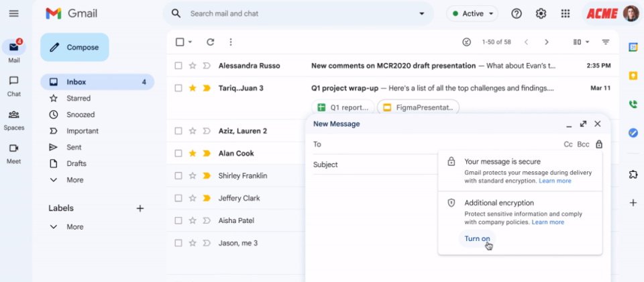Viewport: 644px width, 282px height.
Task: Create a new label with plus icon
Action: [x=140, y=208]
